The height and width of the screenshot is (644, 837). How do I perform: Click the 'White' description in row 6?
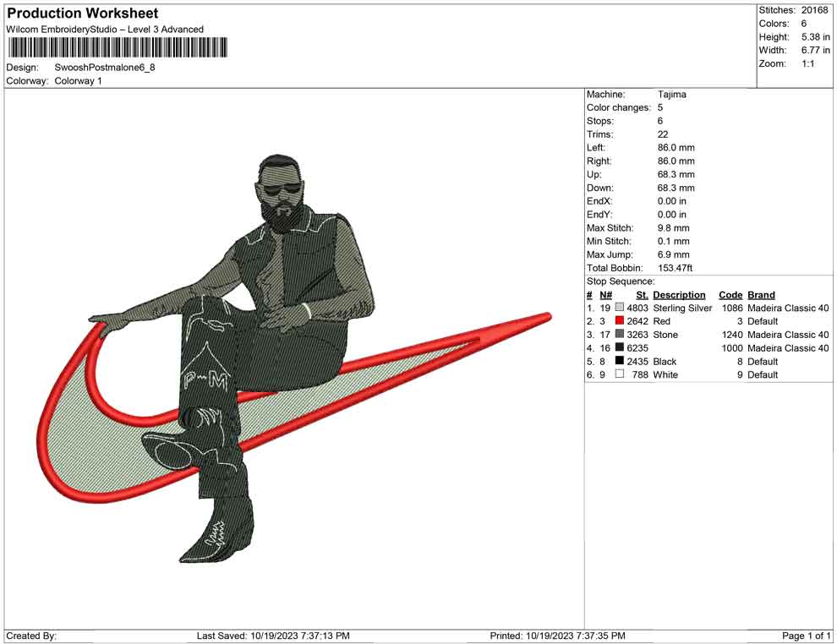(x=665, y=374)
